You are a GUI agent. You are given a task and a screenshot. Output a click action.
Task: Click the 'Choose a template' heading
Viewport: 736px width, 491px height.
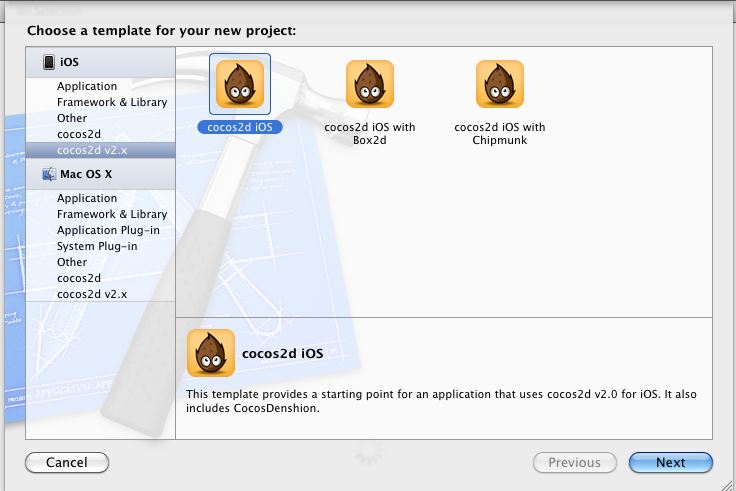(x=161, y=31)
